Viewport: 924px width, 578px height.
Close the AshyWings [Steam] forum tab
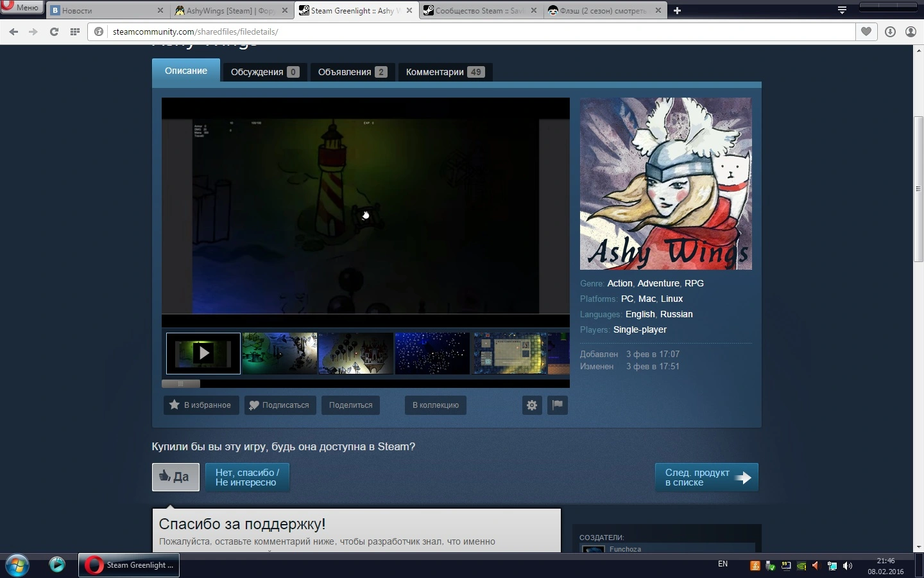click(285, 10)
